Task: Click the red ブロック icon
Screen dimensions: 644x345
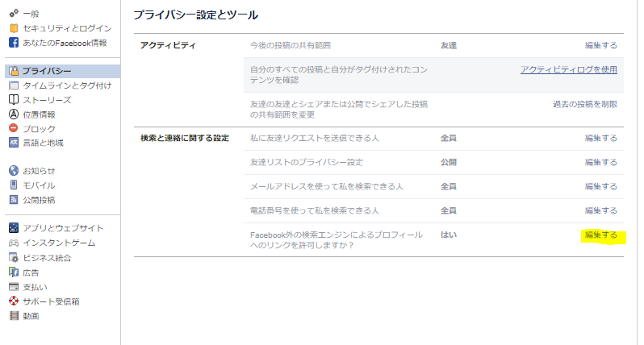Action: tap(14, 128)
